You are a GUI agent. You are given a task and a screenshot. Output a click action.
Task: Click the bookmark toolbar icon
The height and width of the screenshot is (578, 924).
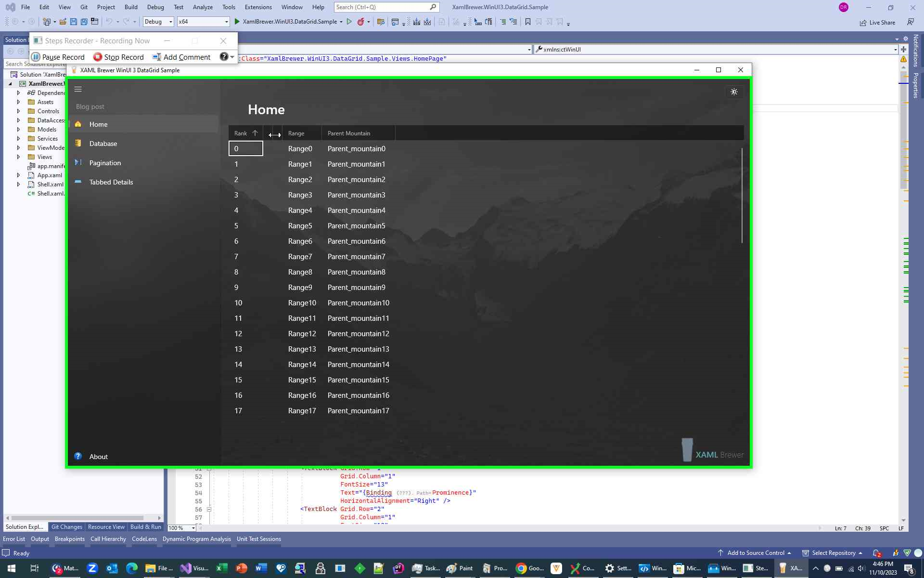(528, 22)
